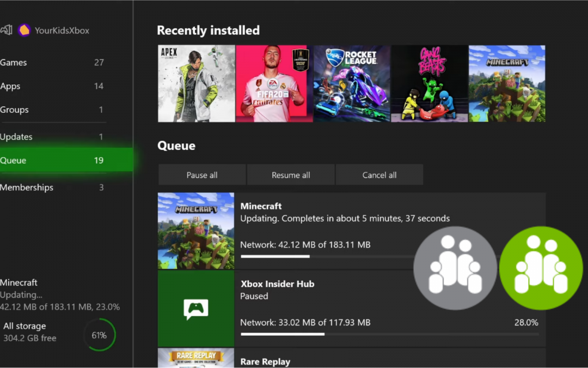The image size is (588, 368).
Task: Click the Xbox Insider Hub icon tile
Action: (x=196, y=308)
